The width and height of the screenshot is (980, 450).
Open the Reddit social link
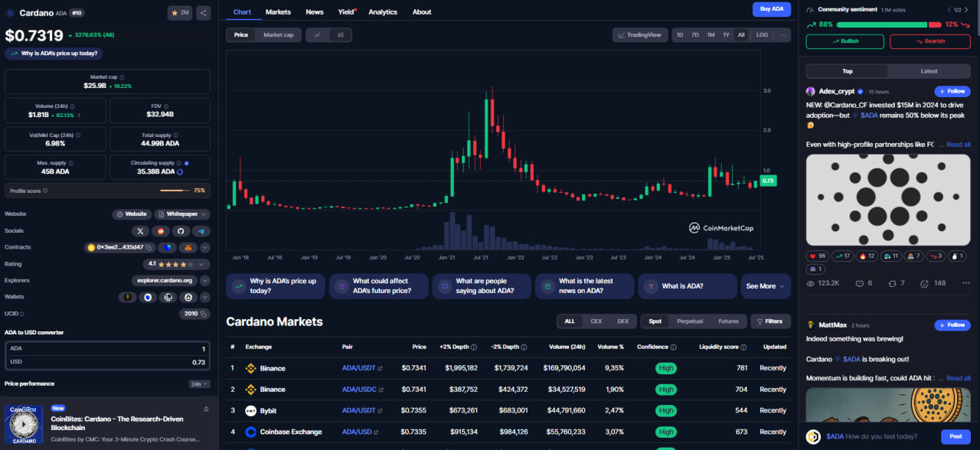pos(161,231)
